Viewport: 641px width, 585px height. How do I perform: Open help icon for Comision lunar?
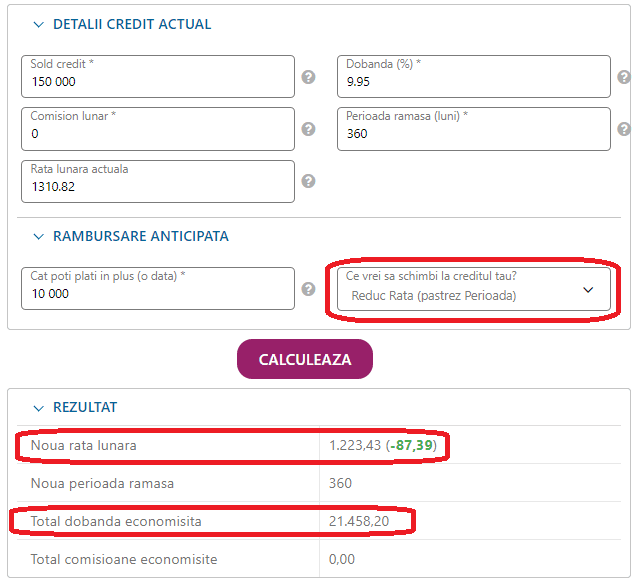(x=309, y=129)
